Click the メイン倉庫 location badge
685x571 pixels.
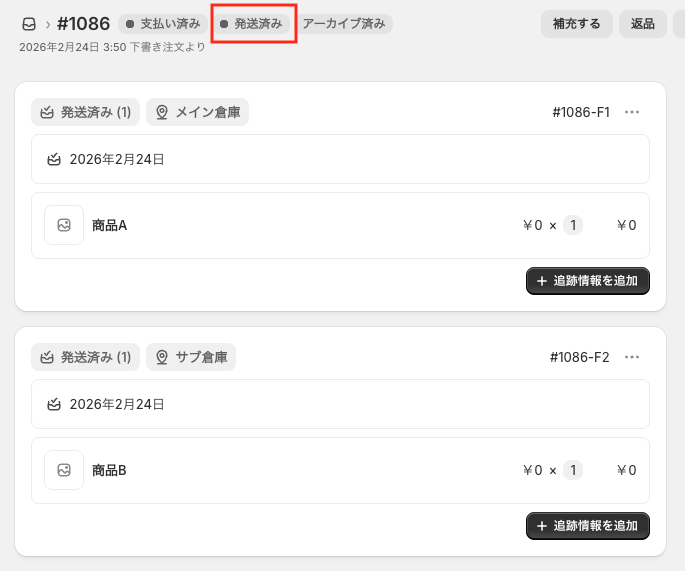[197, 112]
